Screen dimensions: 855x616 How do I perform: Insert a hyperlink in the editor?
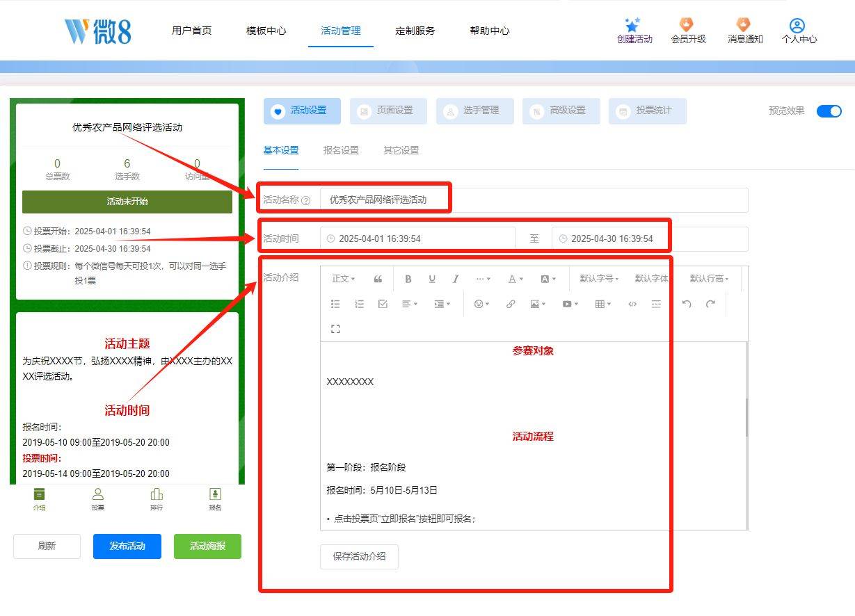(511, 304)
